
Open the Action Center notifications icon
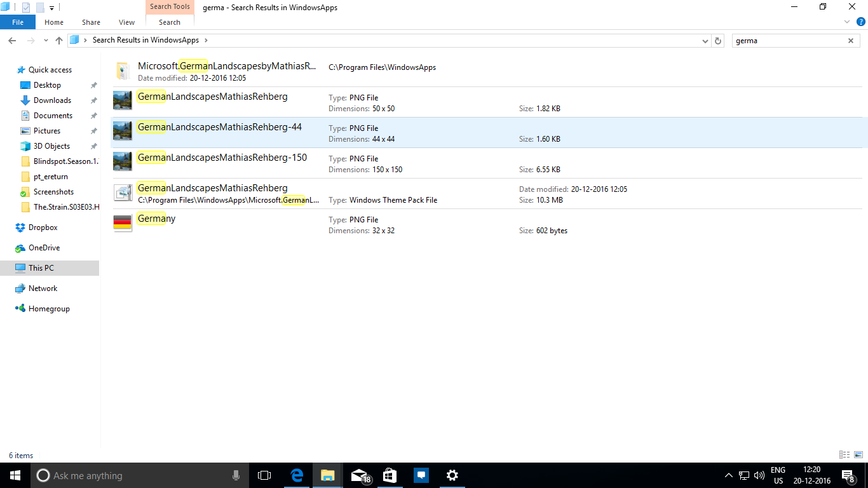coord(848,475)
